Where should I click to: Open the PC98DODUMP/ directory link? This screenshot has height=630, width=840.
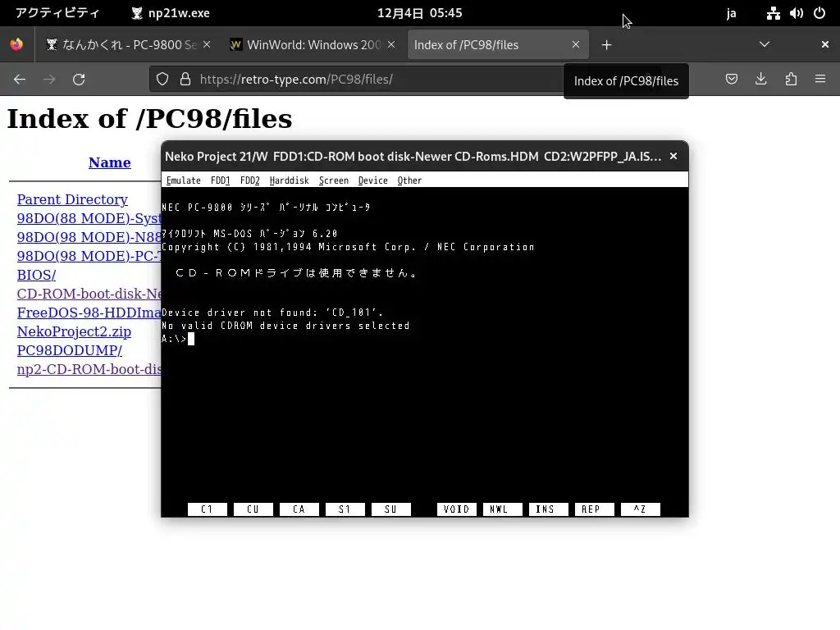pos(70,350)
